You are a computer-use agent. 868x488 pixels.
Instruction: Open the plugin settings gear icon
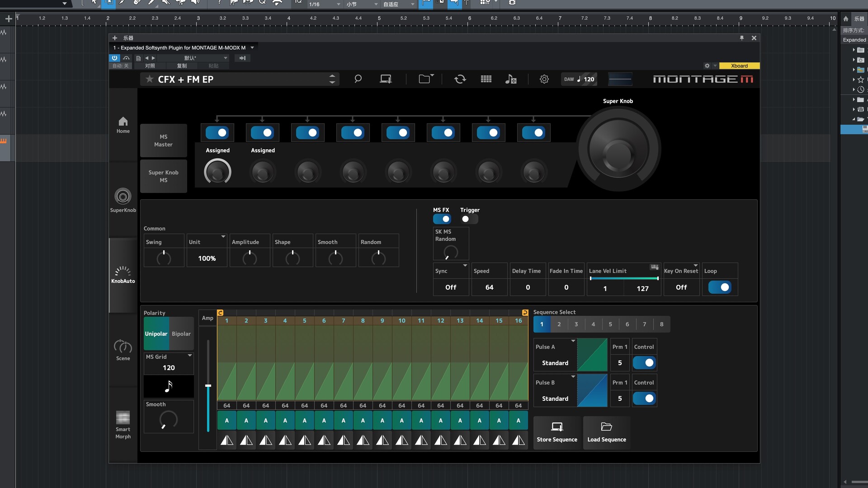tap(544, 79)
